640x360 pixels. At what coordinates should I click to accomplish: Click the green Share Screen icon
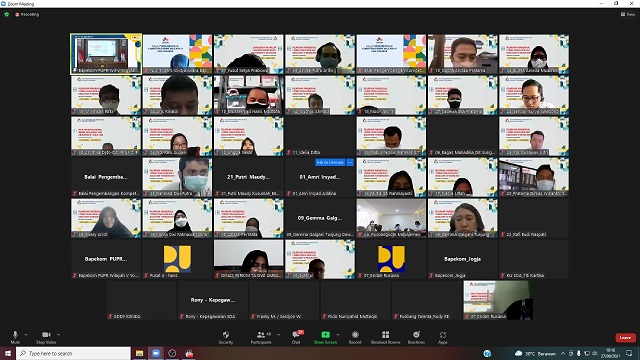(x=325, y=335)
